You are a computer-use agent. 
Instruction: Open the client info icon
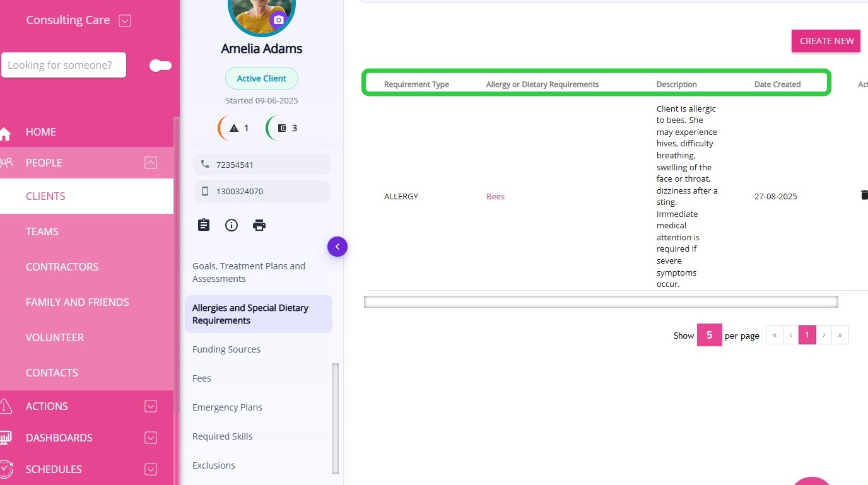tap(232, 225)
